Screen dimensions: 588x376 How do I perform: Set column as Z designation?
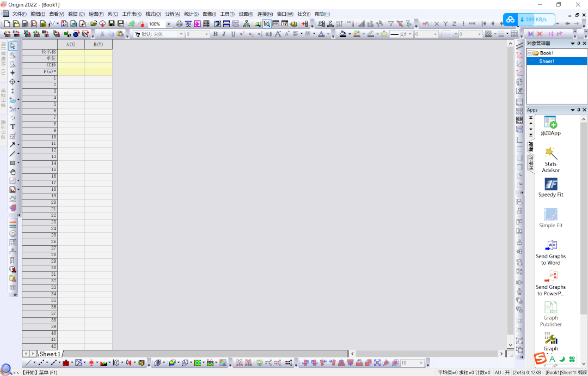[454, 23]
